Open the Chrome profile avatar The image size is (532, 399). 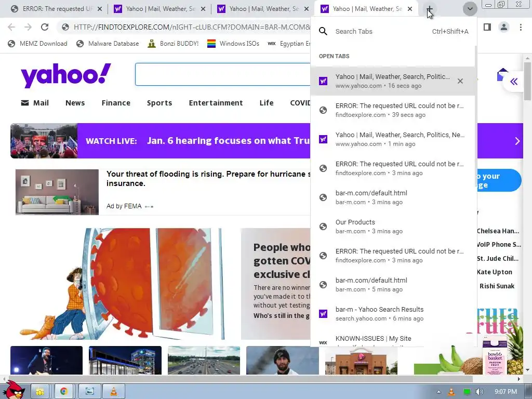click(504, 27)
